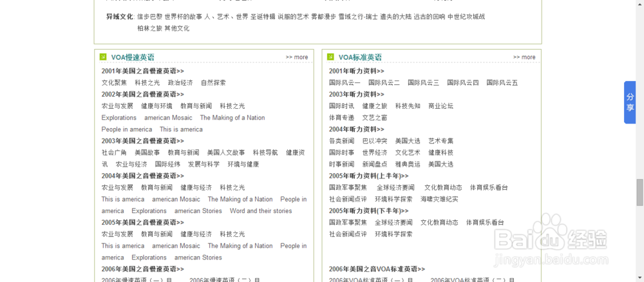Expand 2005年美国之音慢速英语>> heading
This screenshot has width=644, height=282.
pyautogui.click(x=143, y=223)
